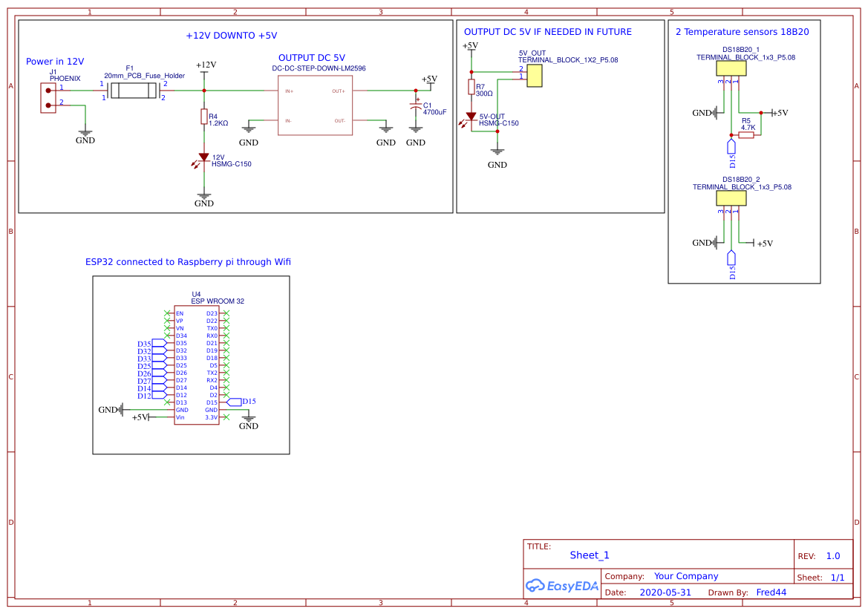Select the 'Power in 12V' label
This screenshot has height=614, width=868.
pyautogui.click(x=55, y=62)
